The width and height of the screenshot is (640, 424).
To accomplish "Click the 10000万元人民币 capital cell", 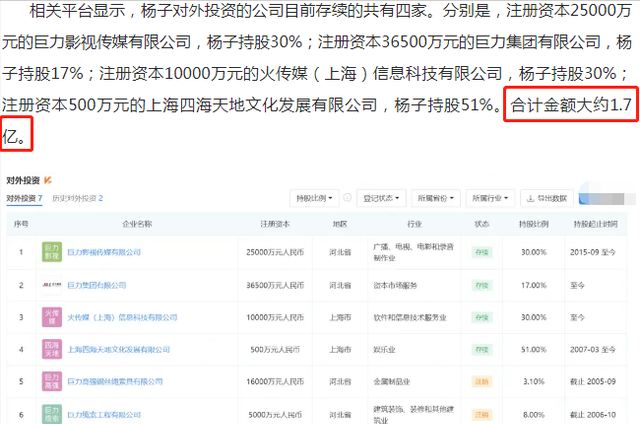I will [275, 317].
